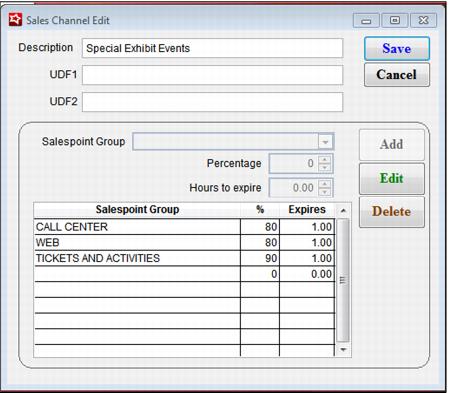Select the CALL CENTER row
Screen dimensions: 449x393
[x=184, y=227]
